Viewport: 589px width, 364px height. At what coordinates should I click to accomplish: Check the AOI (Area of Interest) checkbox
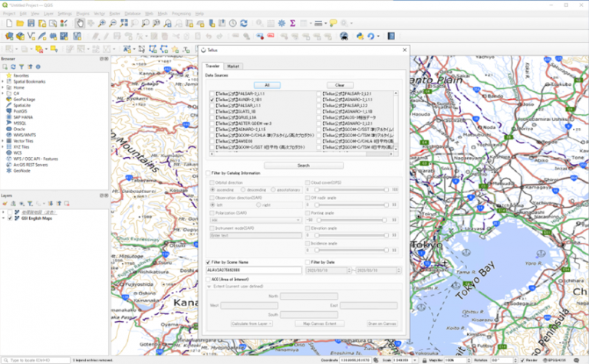pos(208,279)
